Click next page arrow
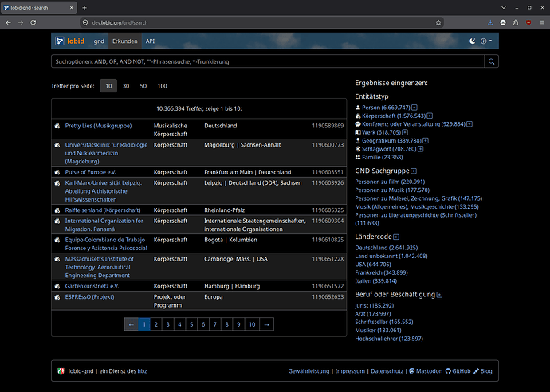 coord(266,324)
